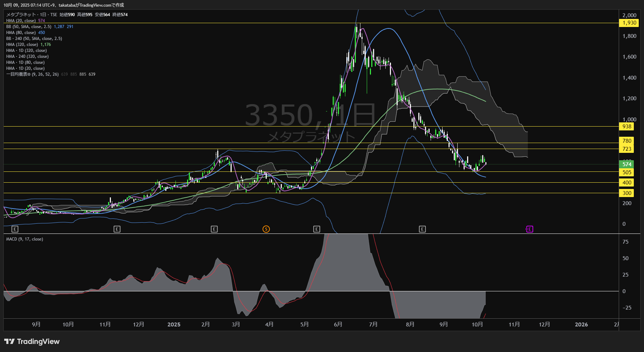Select the BB (50, SMA, close, 2.5) legend

click(x=29, y=27)
